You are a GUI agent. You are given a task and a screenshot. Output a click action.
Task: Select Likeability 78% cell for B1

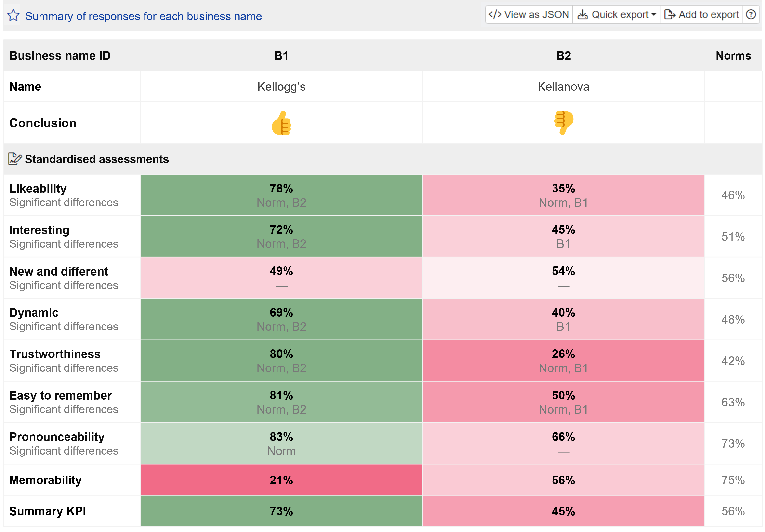[x=282, y=195]
